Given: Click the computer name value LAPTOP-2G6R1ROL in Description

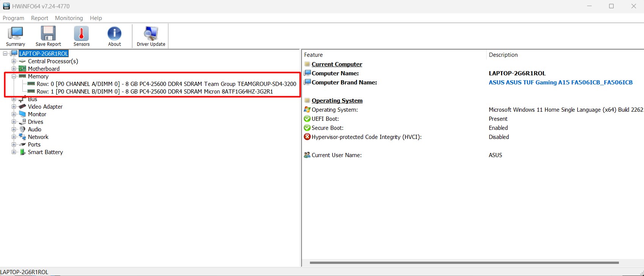Looking at the screenshot, I should click(x=517, y=73).
